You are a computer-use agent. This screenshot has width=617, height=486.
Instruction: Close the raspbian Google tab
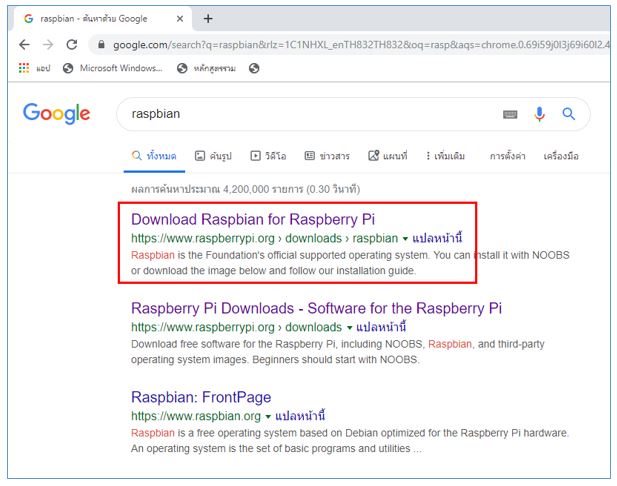point(180,18)
